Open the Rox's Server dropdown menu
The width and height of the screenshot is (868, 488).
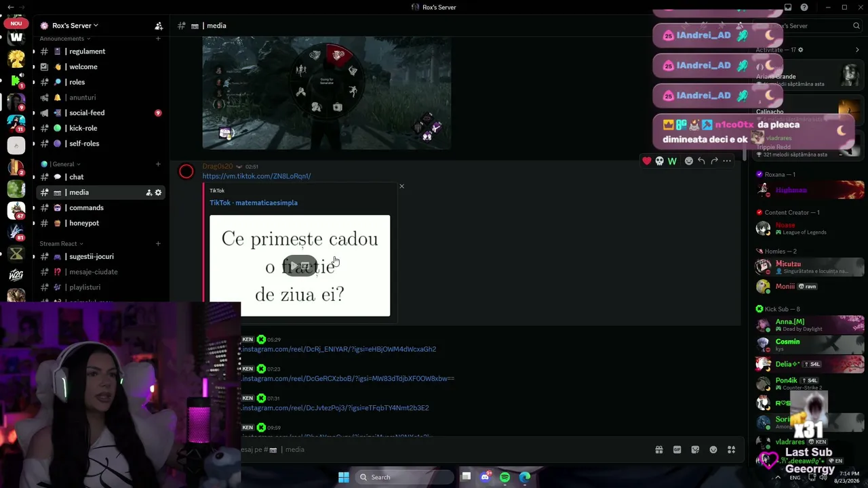pyautogui.click(x=75, y=26)
